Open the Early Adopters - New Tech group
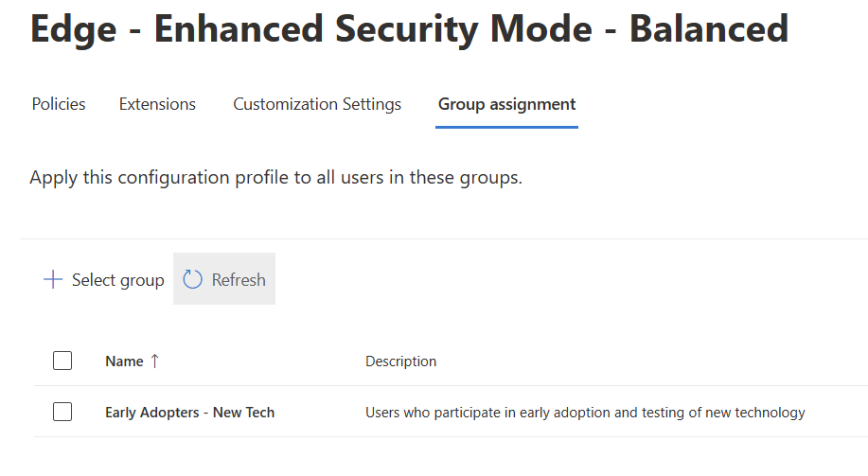The height and width of the screenshot is (476, 868). coord(189,412)
